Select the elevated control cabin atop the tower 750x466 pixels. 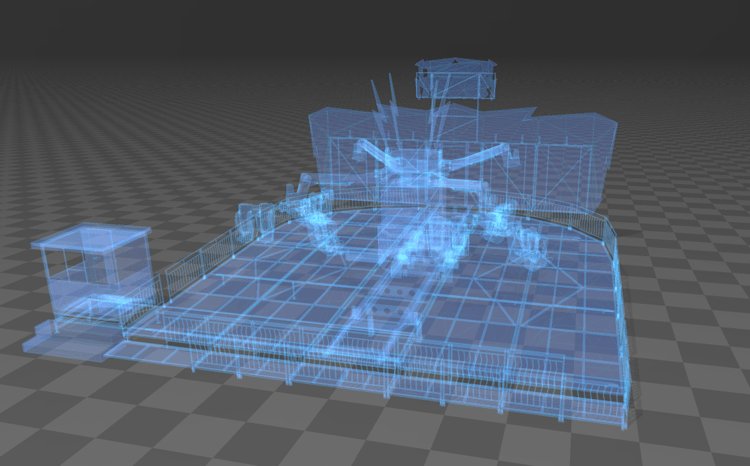pos(455,79)
